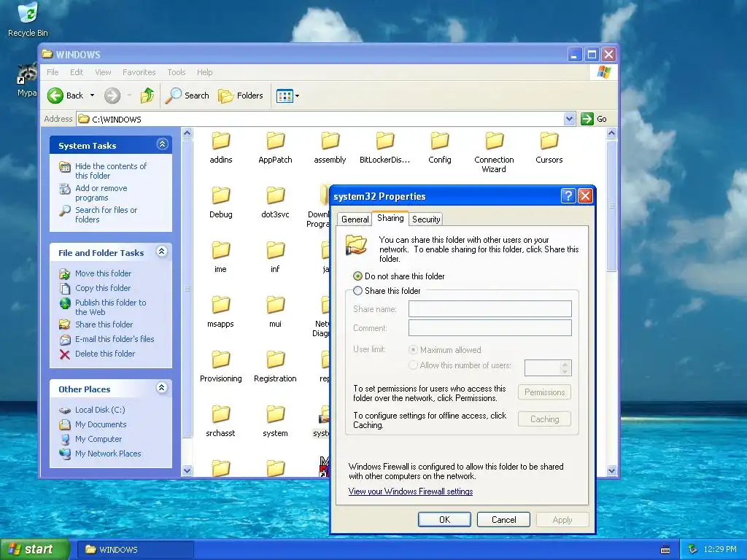Viewport: 747px width, 560px height.
Task: Collapse the Other Places panel
Action: [x=162, y=388]
